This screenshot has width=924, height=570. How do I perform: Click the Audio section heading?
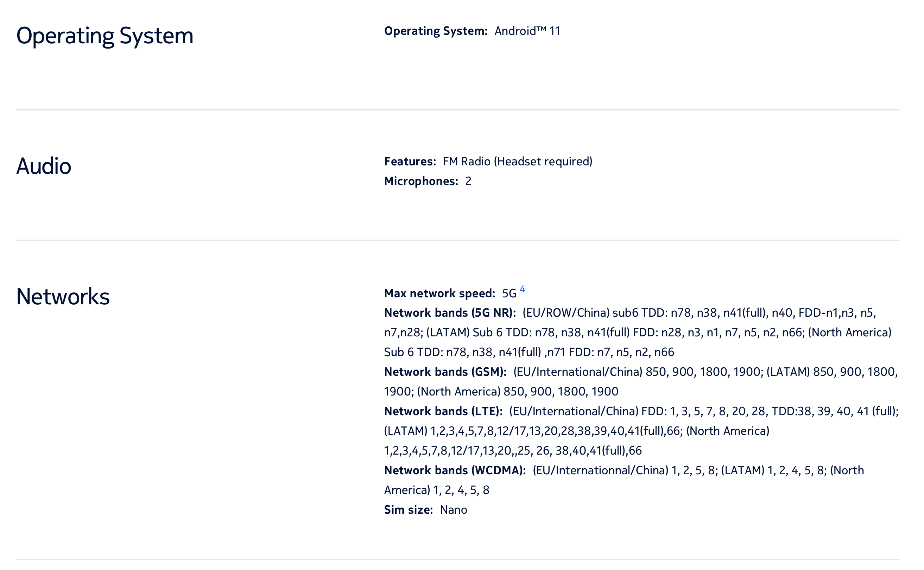(x=44, y=166)
